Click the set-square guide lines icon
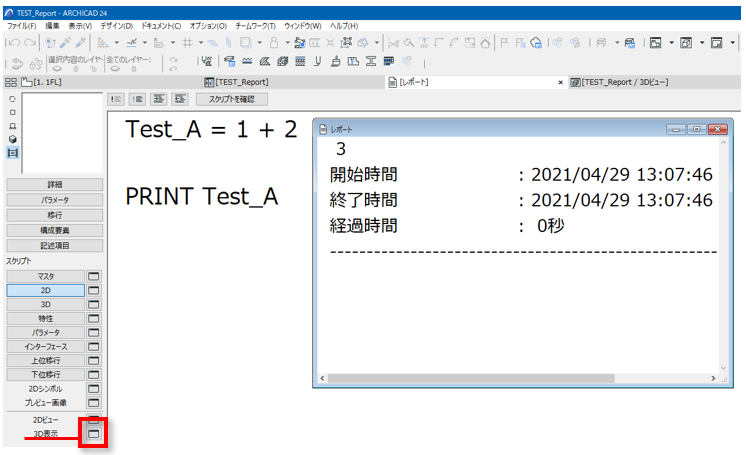This screenshot has width=746, height=455. [x=103, y=43]
